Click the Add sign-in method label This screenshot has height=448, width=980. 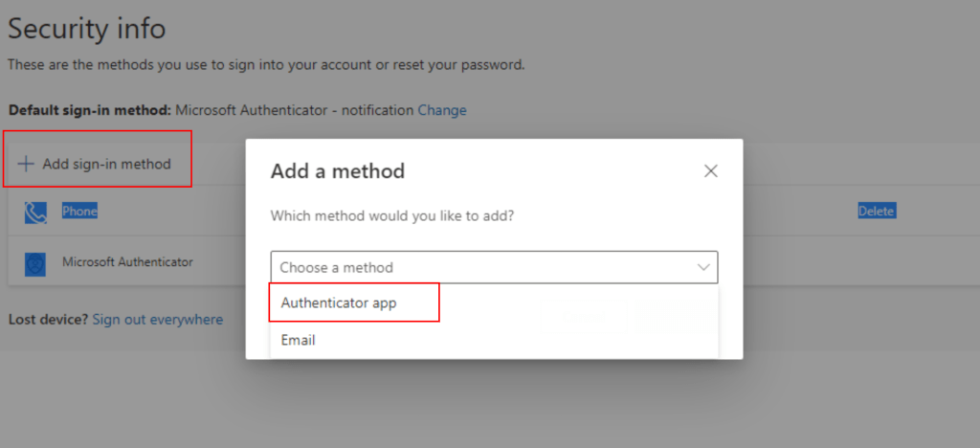(x=106, y=164)
